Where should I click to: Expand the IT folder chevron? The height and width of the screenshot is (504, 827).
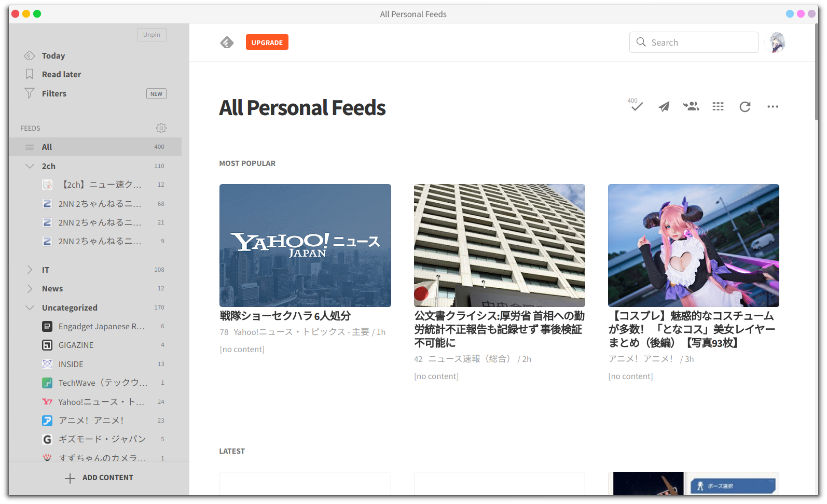pyautogui.click(x=30, y=270)
